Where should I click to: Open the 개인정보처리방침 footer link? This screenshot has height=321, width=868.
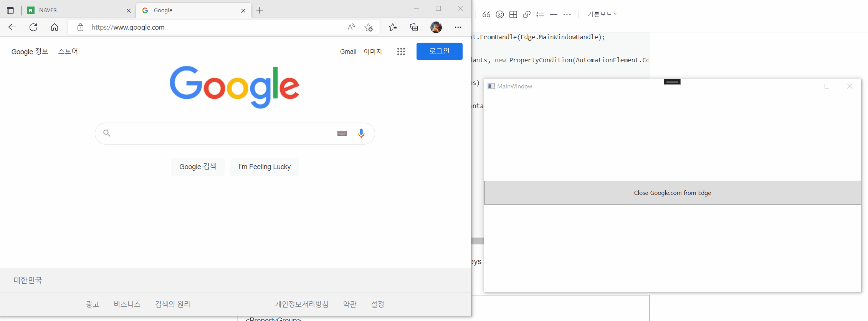tap(302, 304)
